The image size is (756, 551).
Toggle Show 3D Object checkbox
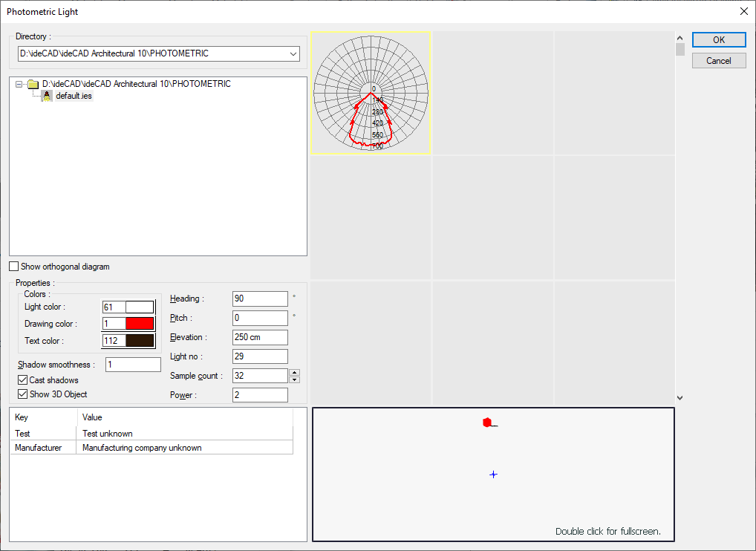tap(23, 394)
